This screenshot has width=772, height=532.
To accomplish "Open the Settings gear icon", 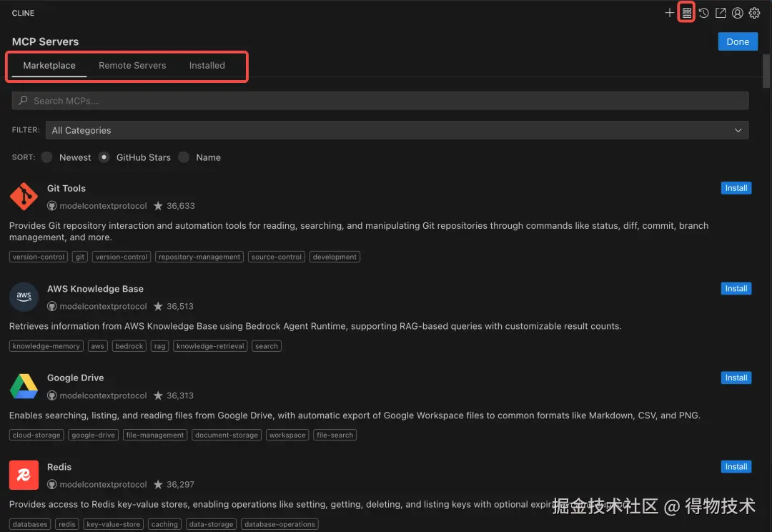I will click(754, 13).
